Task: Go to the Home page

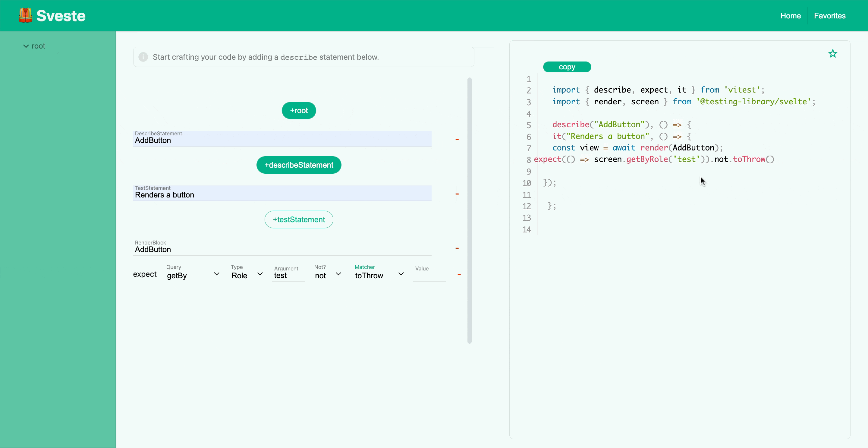Action: (x=790, y=16)
